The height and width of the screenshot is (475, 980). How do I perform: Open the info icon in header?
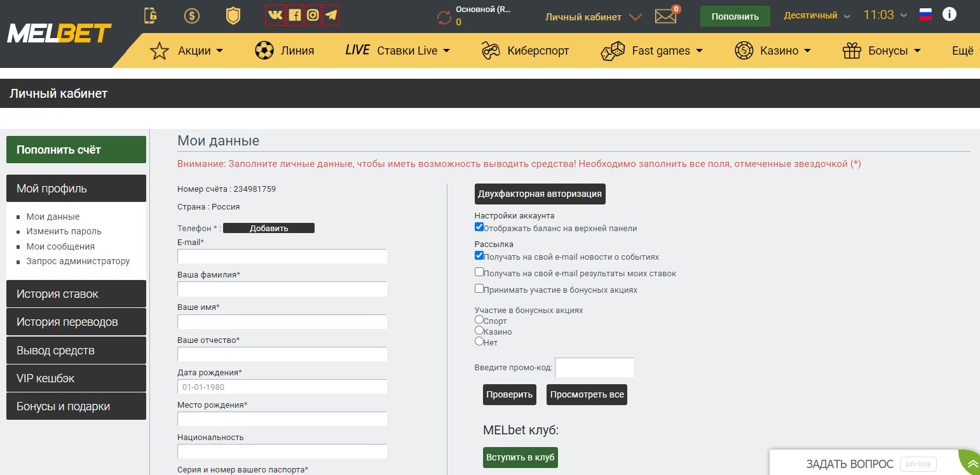(x=949, y=14)
